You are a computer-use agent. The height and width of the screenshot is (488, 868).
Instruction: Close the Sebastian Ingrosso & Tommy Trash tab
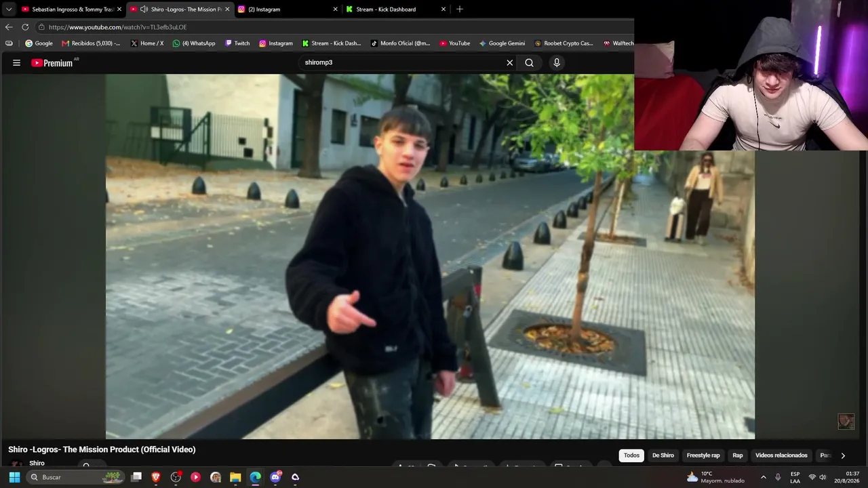tap(119, 9)
